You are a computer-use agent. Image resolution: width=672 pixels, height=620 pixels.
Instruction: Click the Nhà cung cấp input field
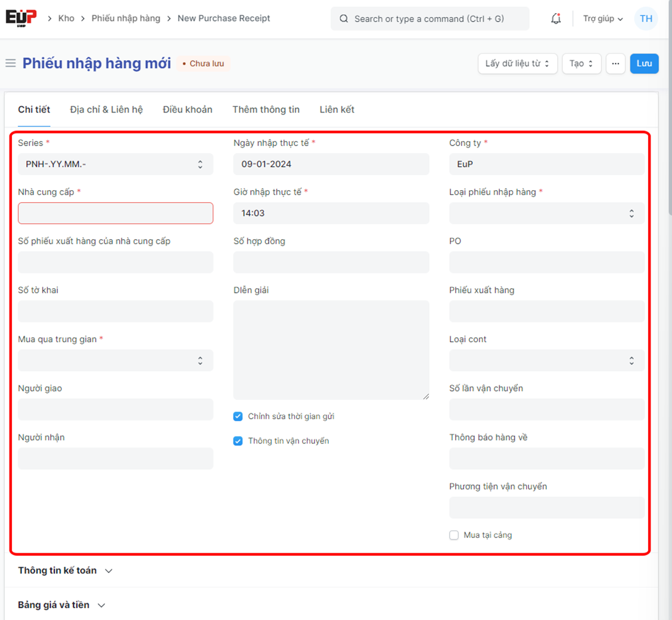(x=115, y=213)
